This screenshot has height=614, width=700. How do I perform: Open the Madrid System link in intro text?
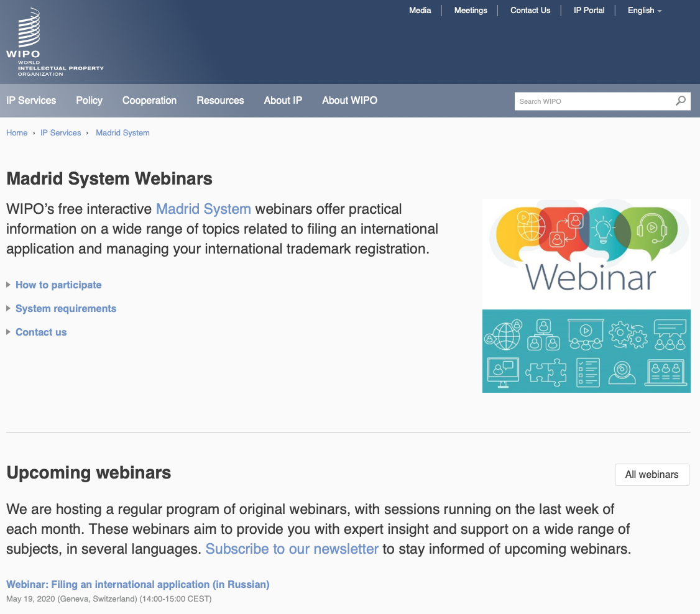pos(203,209)
